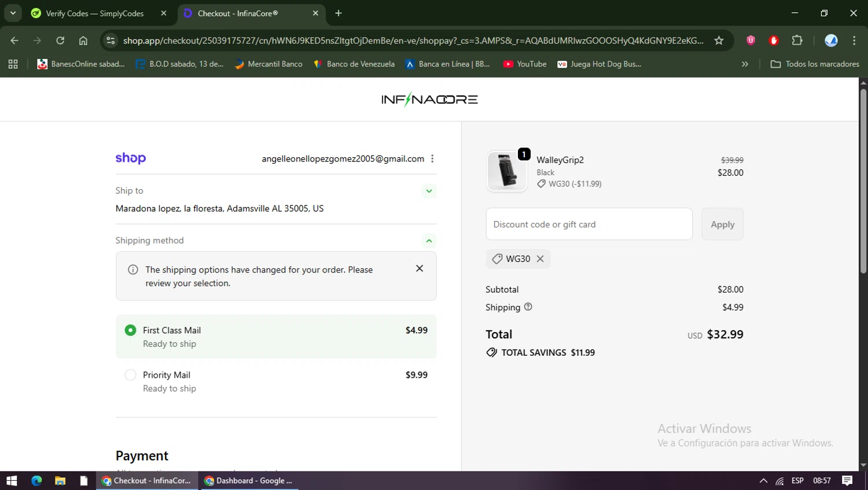
Task: Click the Shop logo
Action: tap(131, 158)
